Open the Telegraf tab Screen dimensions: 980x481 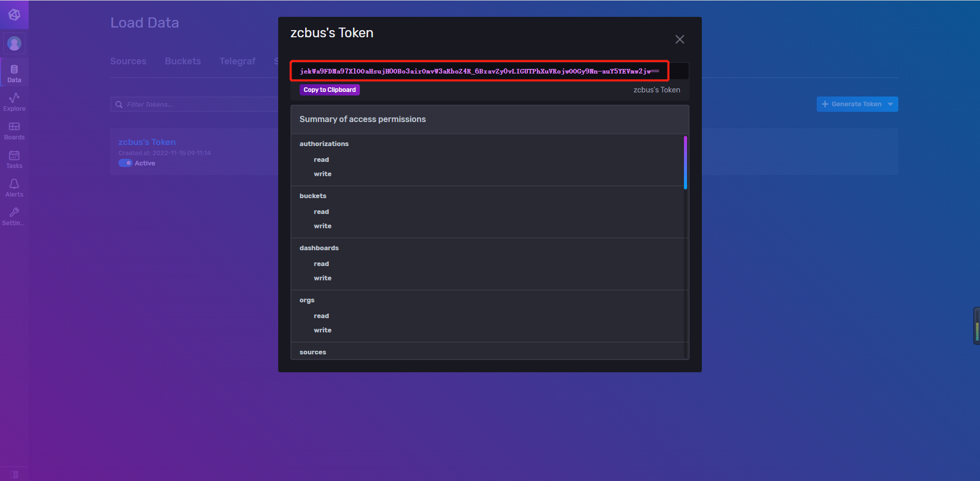point(237,61)
